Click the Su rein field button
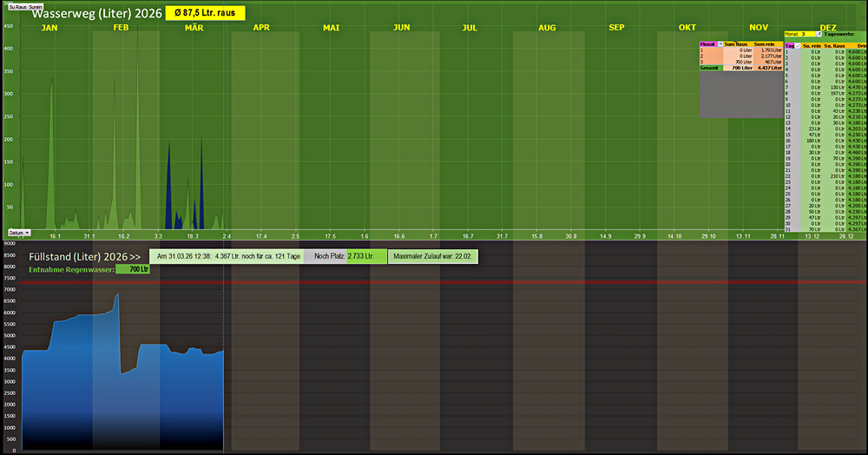Image resolution: width=868 pixels, height=455 pixels. pos(36,6)
